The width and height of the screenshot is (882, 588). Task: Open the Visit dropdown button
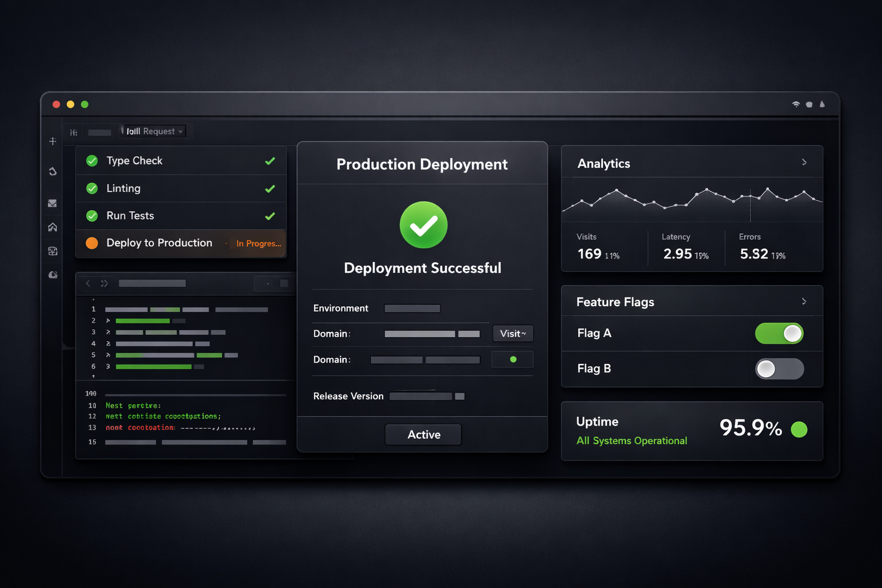pyautogui.click(x=513, y=334)
